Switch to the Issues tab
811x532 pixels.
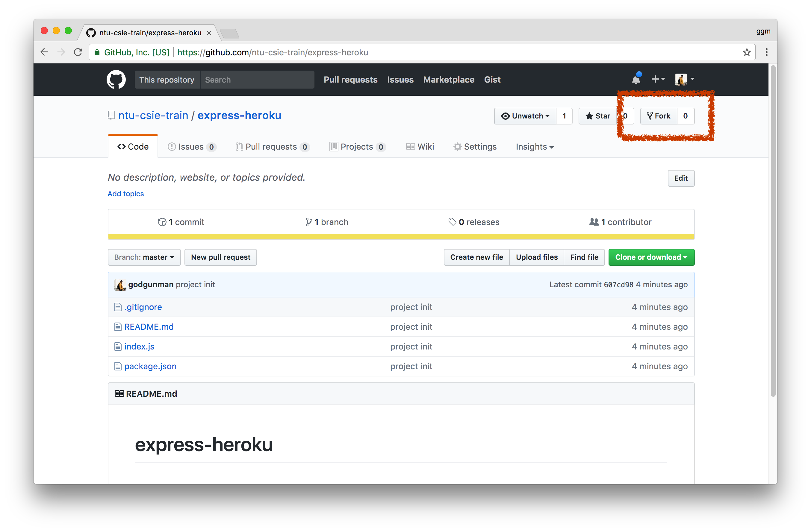(x=192, y=147)
